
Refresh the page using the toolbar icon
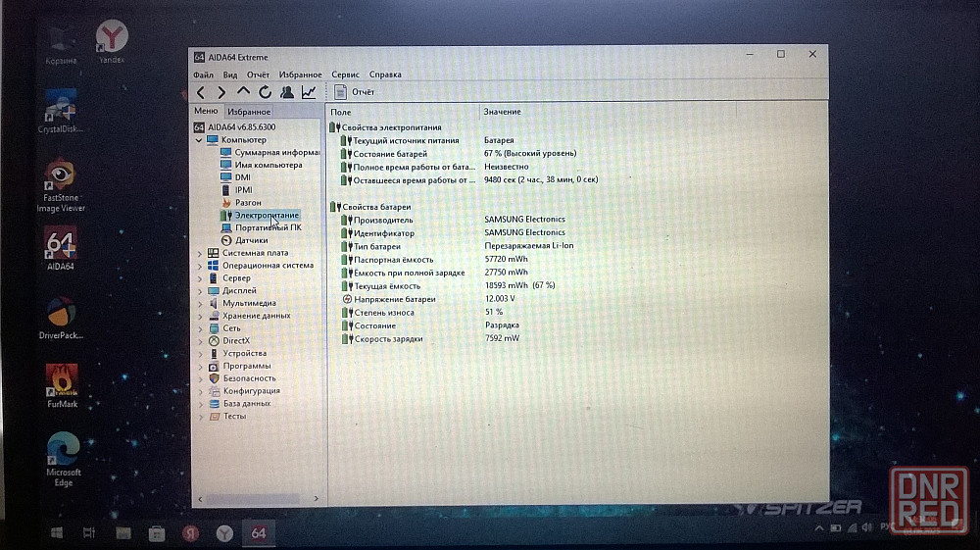click(265, 92)
